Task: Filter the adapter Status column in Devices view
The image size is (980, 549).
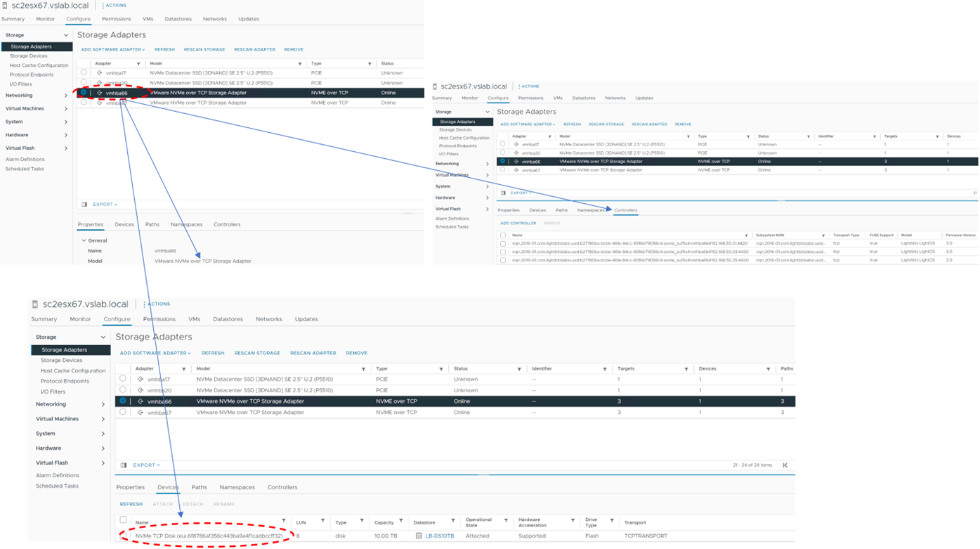Action: click(x=519, y=369)
